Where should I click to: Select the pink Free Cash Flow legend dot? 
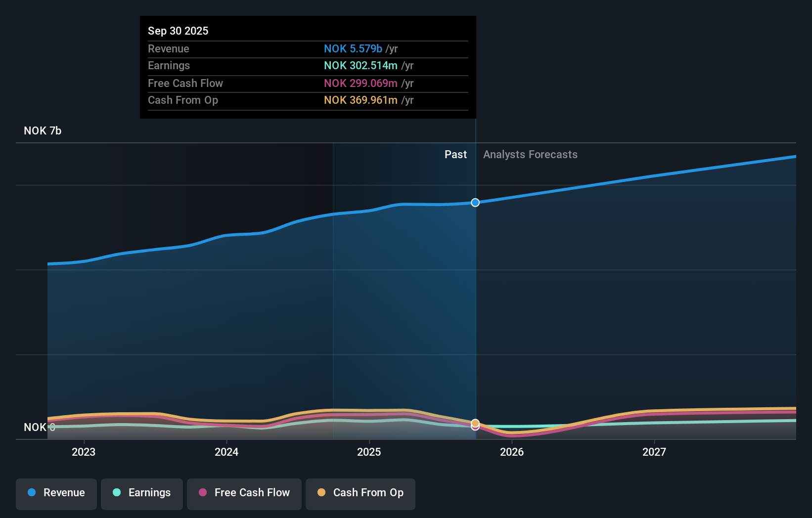point(203,493)
